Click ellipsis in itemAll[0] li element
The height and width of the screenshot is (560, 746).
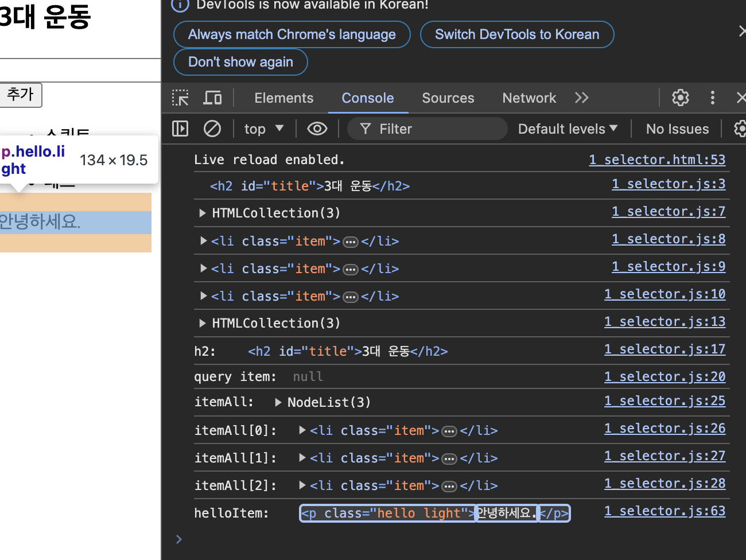point(449,431)
